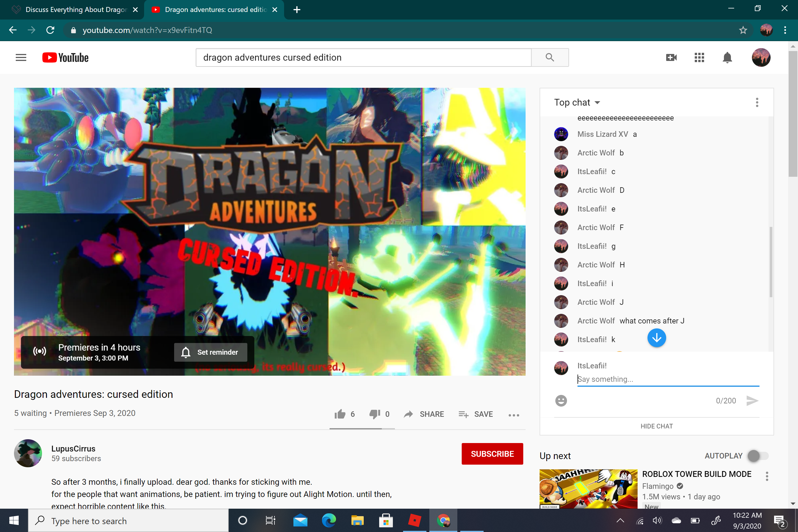Open the notifications bell
Viewport: 798px width, 532px height.
pyautogui.click(x=727, y=58)
